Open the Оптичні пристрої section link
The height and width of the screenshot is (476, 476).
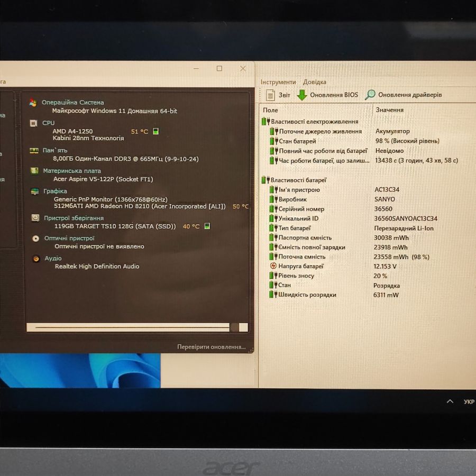(x=69, y=239)
